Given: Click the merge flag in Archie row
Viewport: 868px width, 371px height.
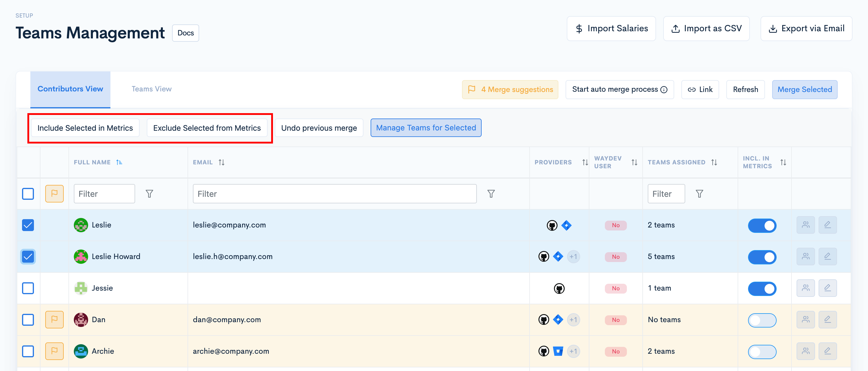Looking at the screenshot, I should [54, 351].
